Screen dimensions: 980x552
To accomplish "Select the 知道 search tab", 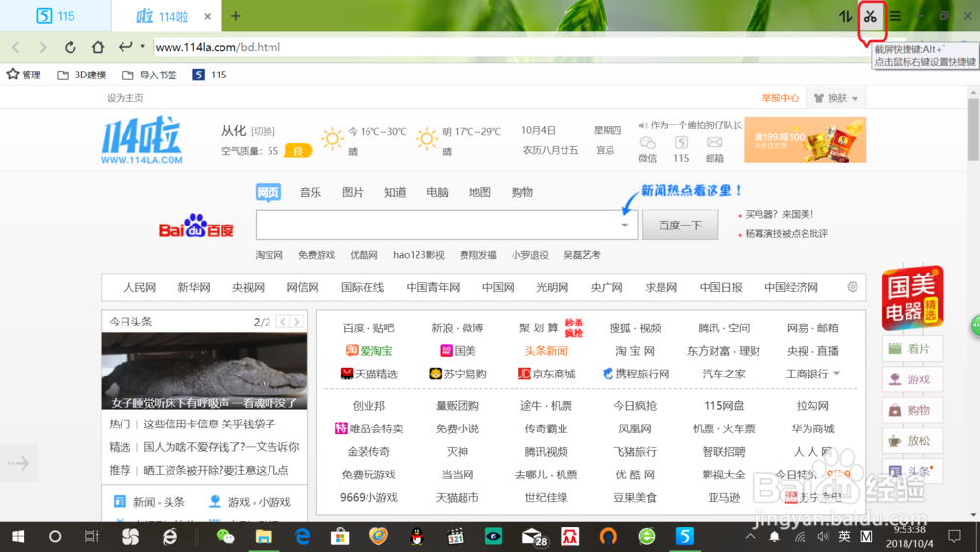I will (x=395, y=192).
